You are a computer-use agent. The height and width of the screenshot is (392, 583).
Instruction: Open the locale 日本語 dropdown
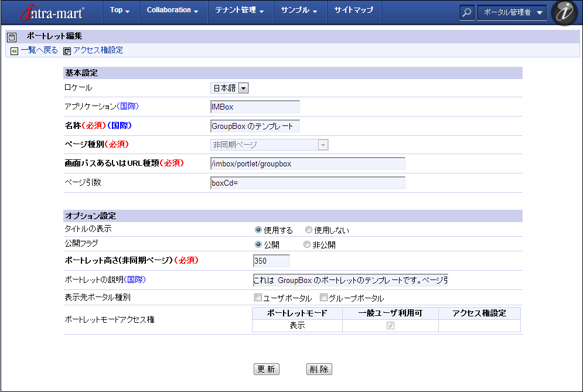(244, 88)
